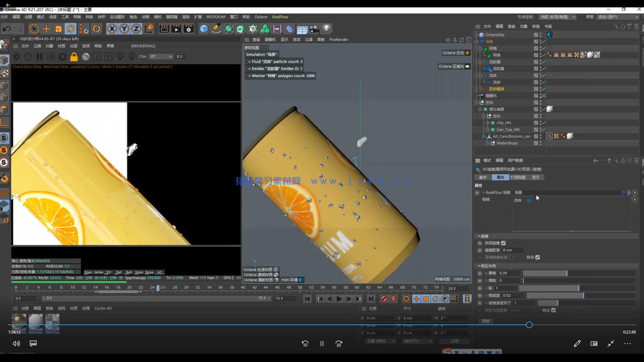Select the Scale tool in toolbar
The image size is (644, 362).
click(58, 29)
